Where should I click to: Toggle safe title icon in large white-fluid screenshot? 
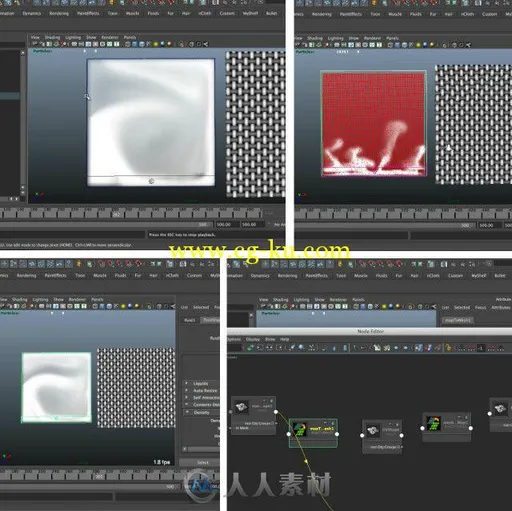coord(117,44)
